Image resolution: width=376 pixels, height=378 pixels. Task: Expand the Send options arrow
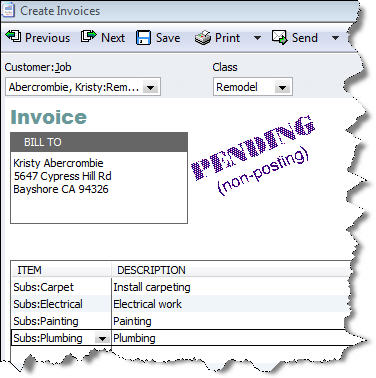pos(335,38)
